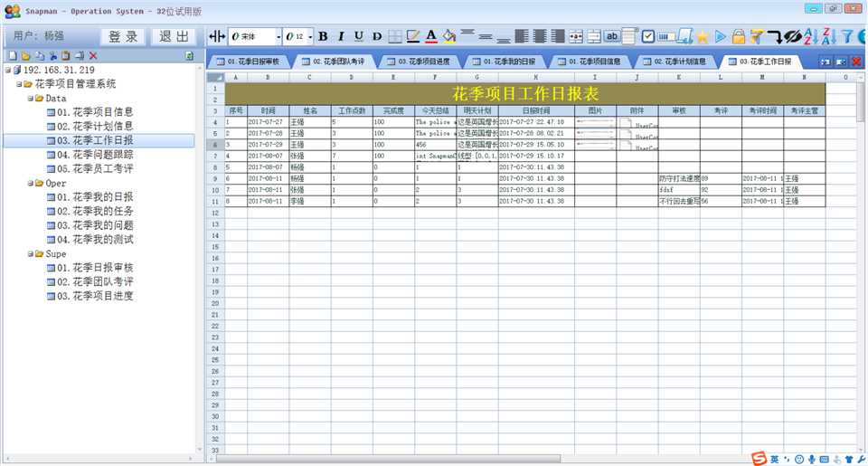The width and height of the screenshot is (868, 466).
Task: Select the title cell 花季项目工作日报表
Action: [524, 93]
